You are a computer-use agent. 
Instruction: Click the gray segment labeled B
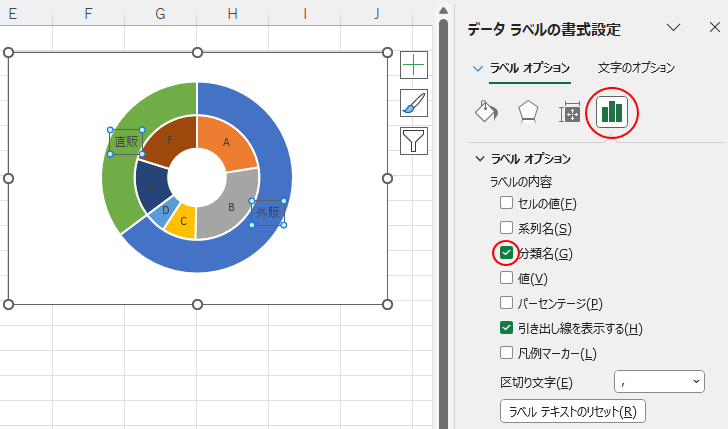(231, 207)
